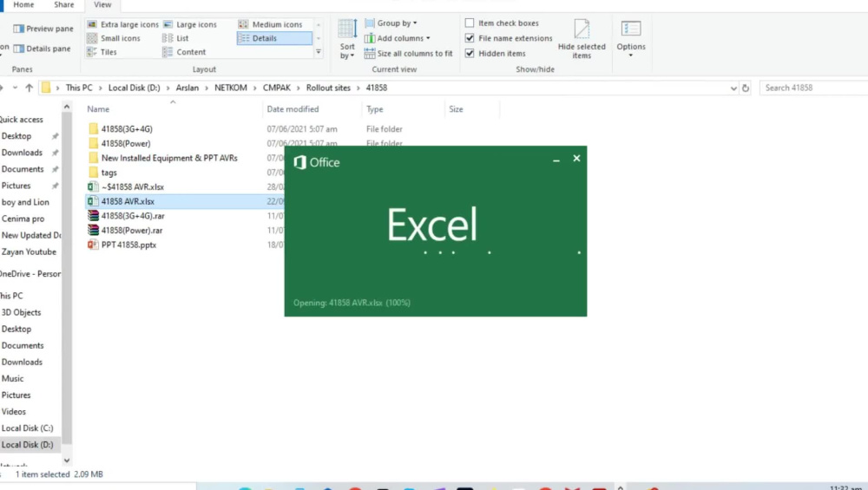Expand the chevron after Rollout sites in path
The height and width of the screenshot is (490, 868).
[358, 88]
